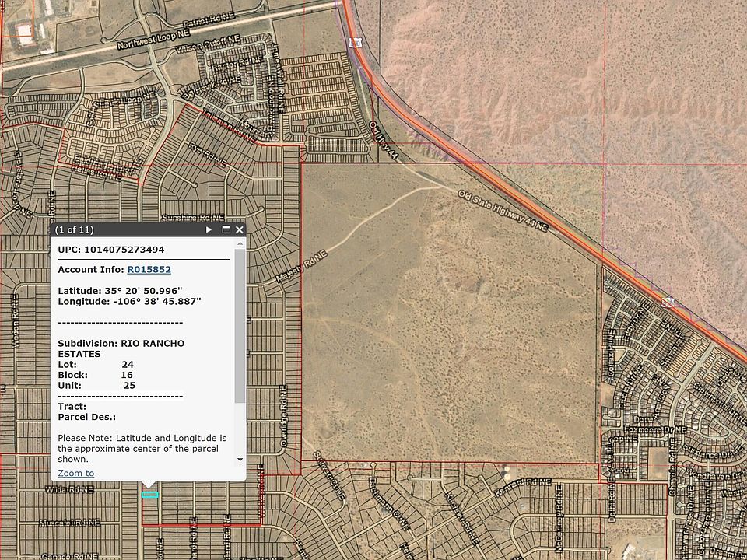Click the highway shield near Enchanted Hills subdivision
The image size is (747, 560).
tap(668, 302)
